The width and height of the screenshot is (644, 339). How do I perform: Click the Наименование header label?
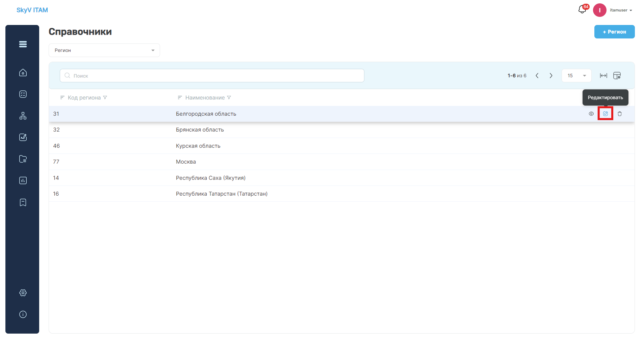[x=205, y=97]
